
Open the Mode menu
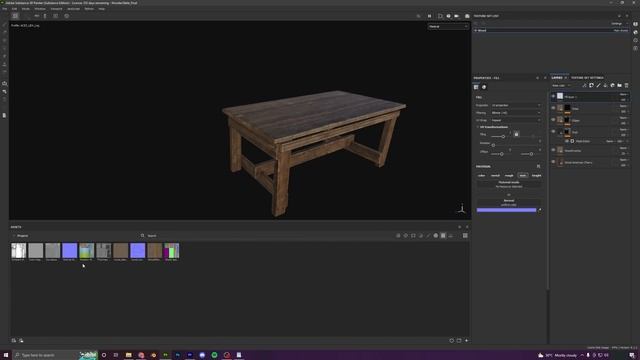[26, 9]
